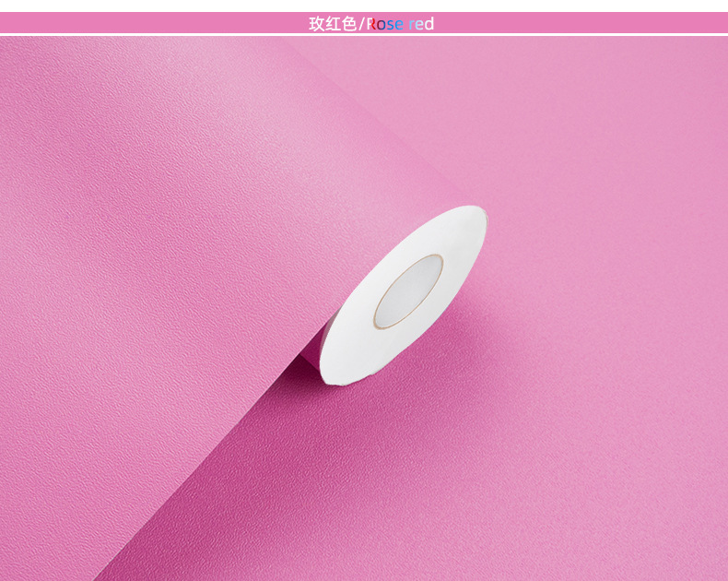Select the pink title banner bar
The height and width of the screenshot is (581, 728).
tap(364, 23)
